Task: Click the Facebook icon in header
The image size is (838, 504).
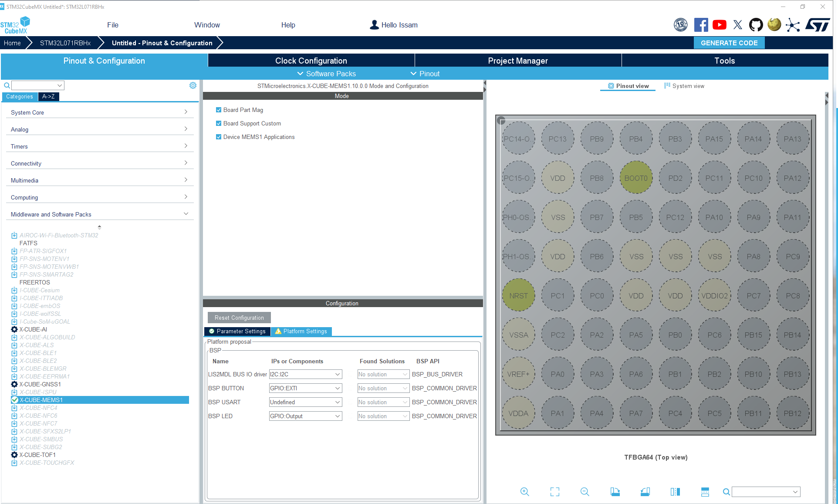Action: pos(701,25)
